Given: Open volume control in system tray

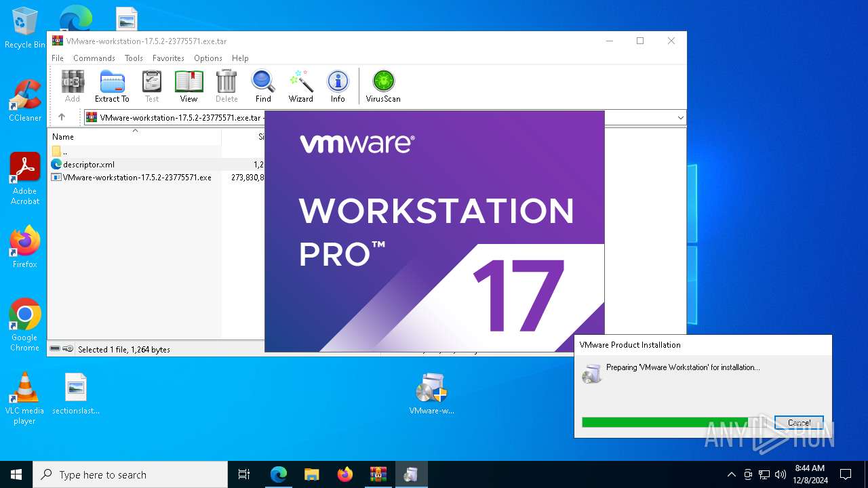Looking at the screenshot, I should (x=781, y=474).
